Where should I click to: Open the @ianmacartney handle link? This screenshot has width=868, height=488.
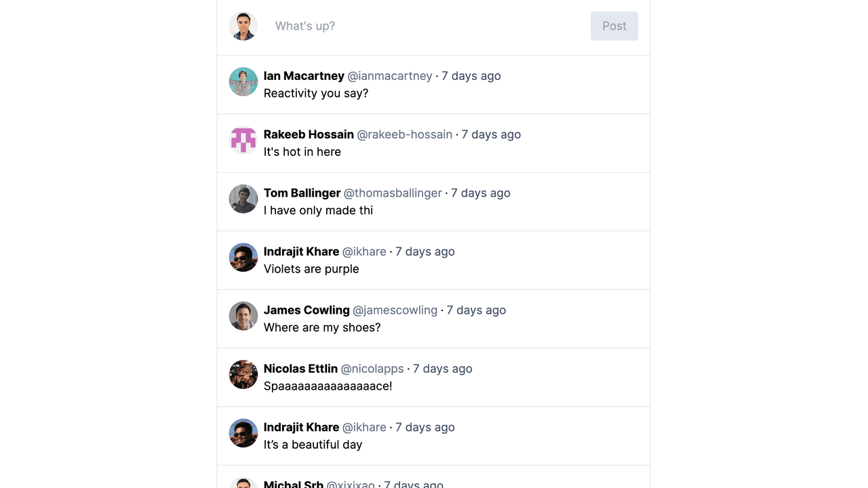coord(390,76)
